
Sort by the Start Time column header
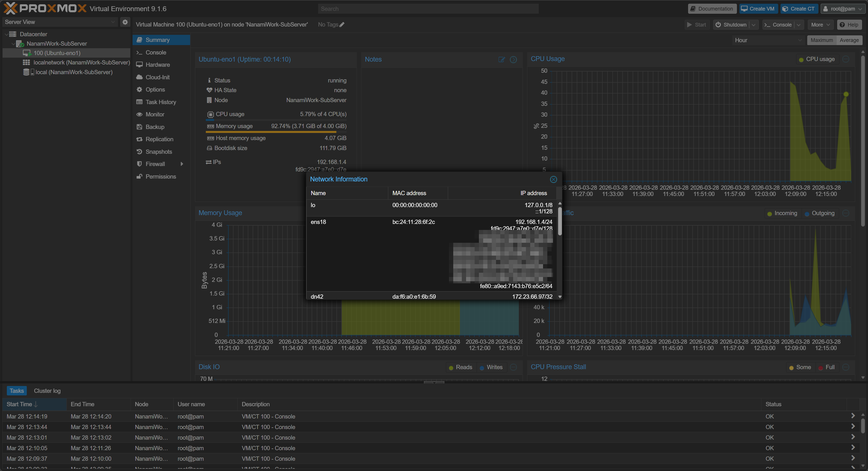34,404
